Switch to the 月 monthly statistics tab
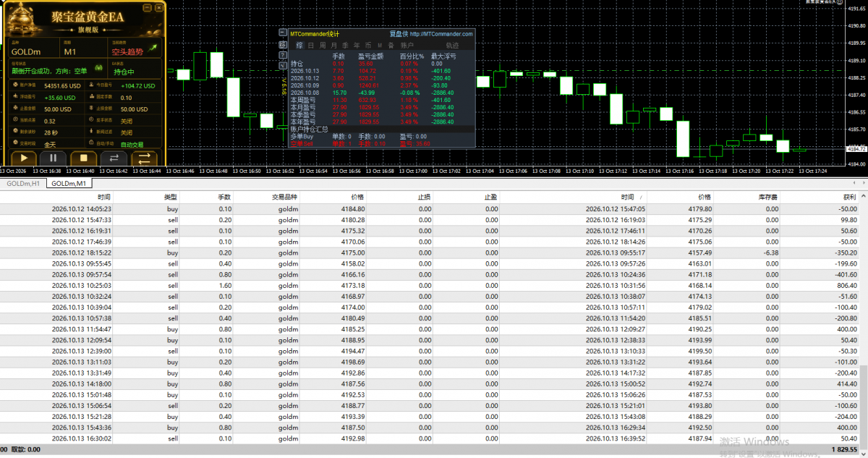This screenshot has height=458, width=868. click(x=333, y=45)
